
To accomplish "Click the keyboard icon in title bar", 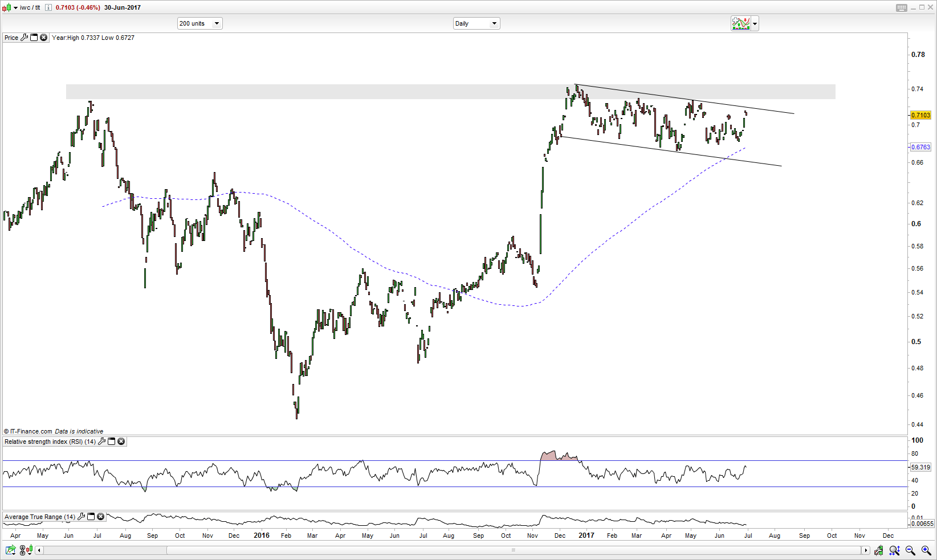I will pos(901,7).
